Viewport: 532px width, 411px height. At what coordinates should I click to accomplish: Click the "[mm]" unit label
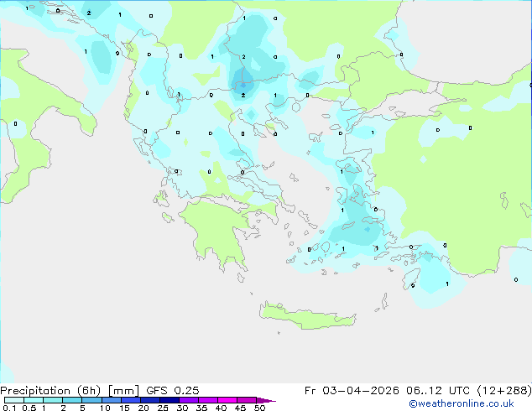(123, 391)
